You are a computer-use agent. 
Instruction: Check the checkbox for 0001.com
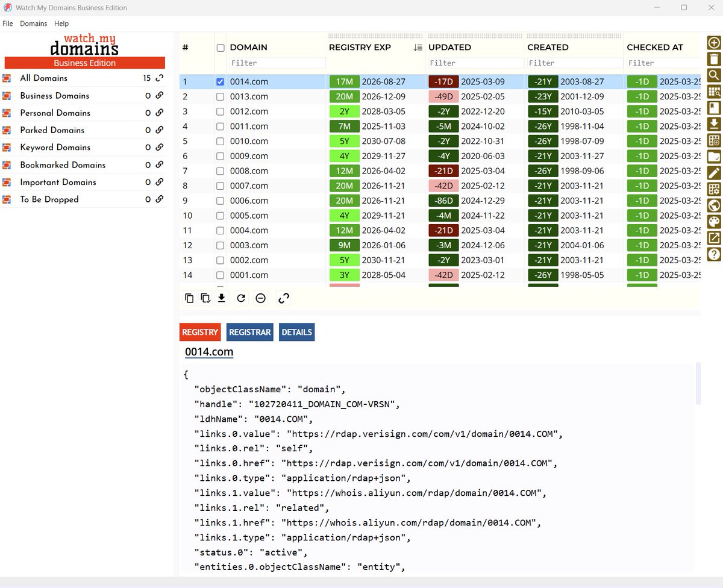[220, 275]
